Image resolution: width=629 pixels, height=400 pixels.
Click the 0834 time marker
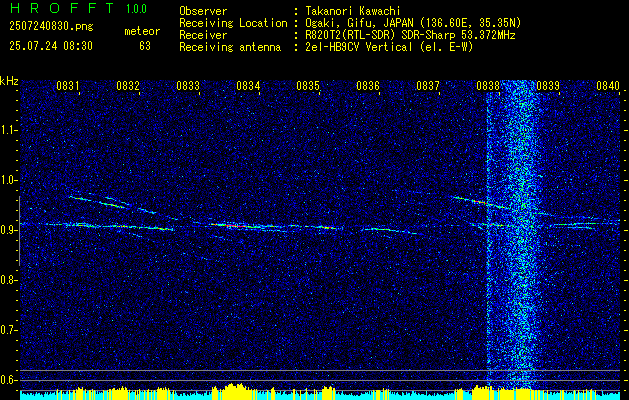pos(248,85)
